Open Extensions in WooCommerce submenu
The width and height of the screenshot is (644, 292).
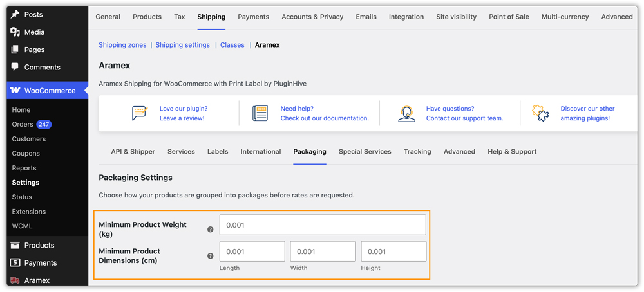coord(29,212)
